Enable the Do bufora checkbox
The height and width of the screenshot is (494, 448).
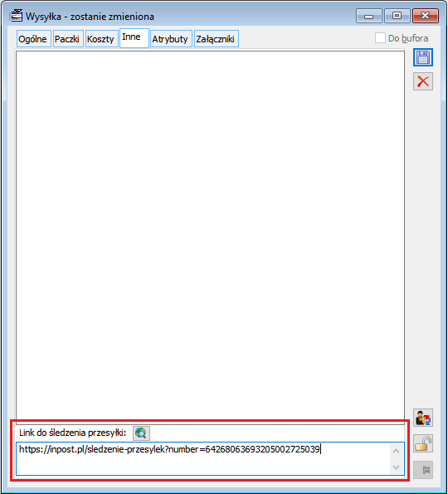click(x=380, y=38)
